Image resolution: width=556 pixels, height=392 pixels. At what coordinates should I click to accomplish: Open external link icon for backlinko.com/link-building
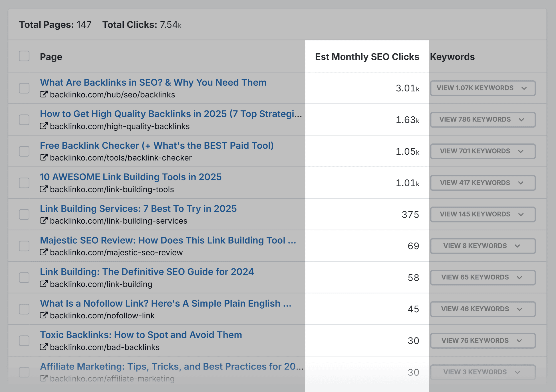point(44,284)
